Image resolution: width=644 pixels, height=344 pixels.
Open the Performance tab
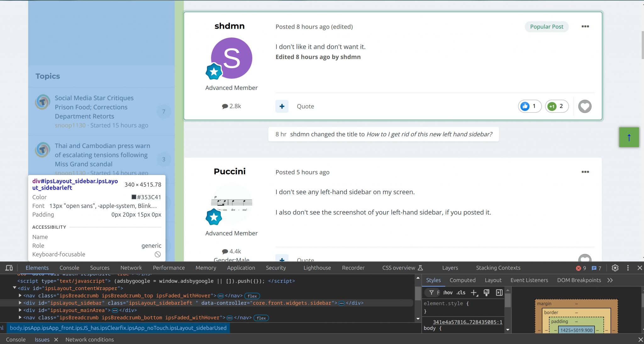pos(169,268)
